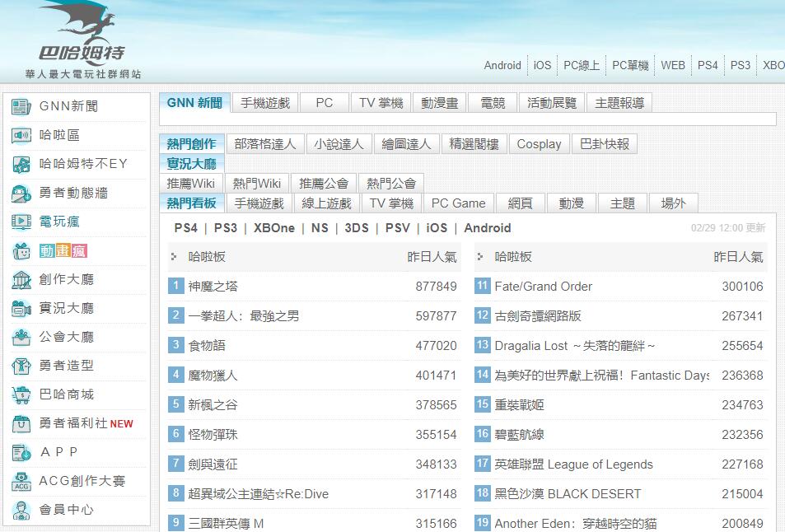The width and height of the screenshot is (785, 532).
Task: Open the 食物語 board
Action: click(x=207, y=346)
